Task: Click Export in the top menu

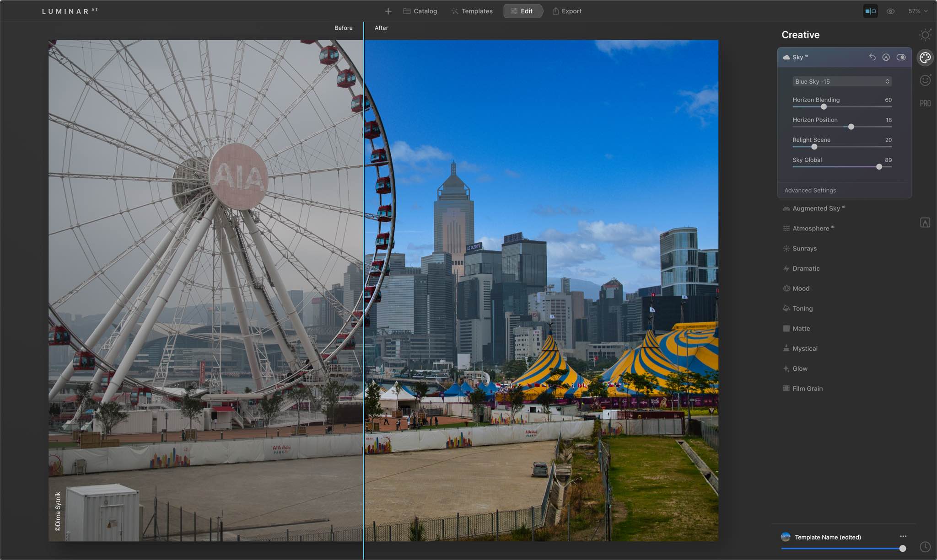Action: (571, 11)
